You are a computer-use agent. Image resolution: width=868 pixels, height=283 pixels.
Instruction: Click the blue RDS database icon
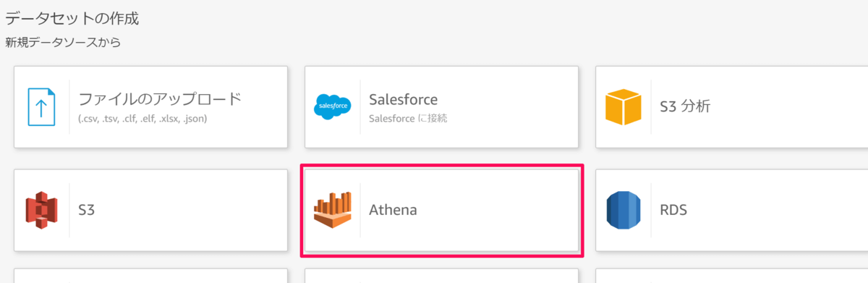click(x=624, y=211)
